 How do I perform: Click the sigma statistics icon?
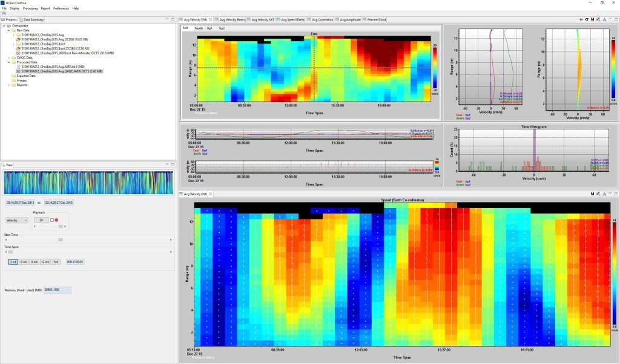(x=586, y=19)
